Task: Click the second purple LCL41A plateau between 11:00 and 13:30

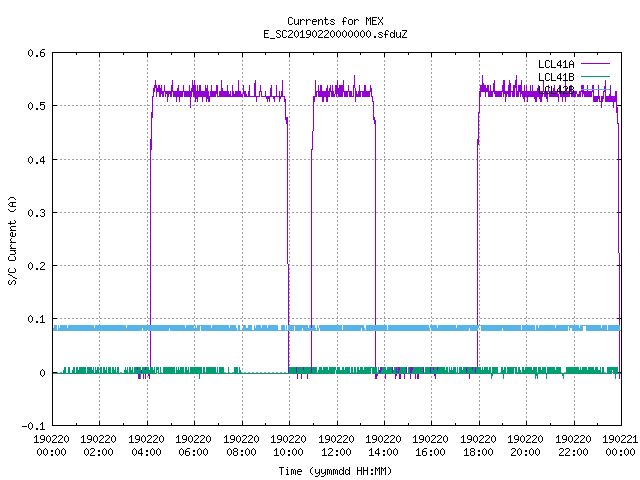Action: pos(343,92)
